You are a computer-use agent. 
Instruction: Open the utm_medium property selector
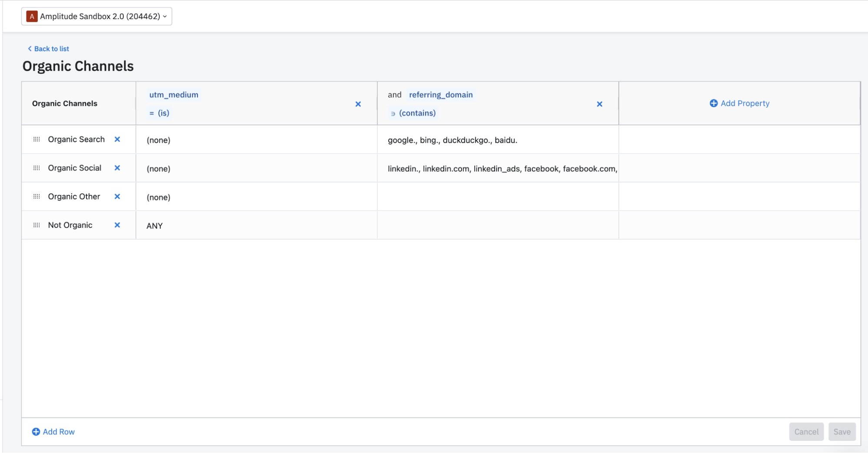(174, 95)
